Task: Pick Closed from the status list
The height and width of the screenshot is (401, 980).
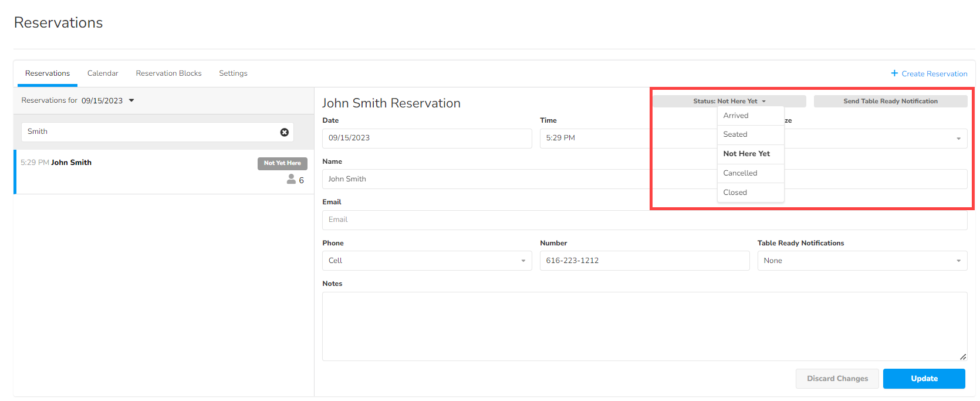Action: point(735,193)
